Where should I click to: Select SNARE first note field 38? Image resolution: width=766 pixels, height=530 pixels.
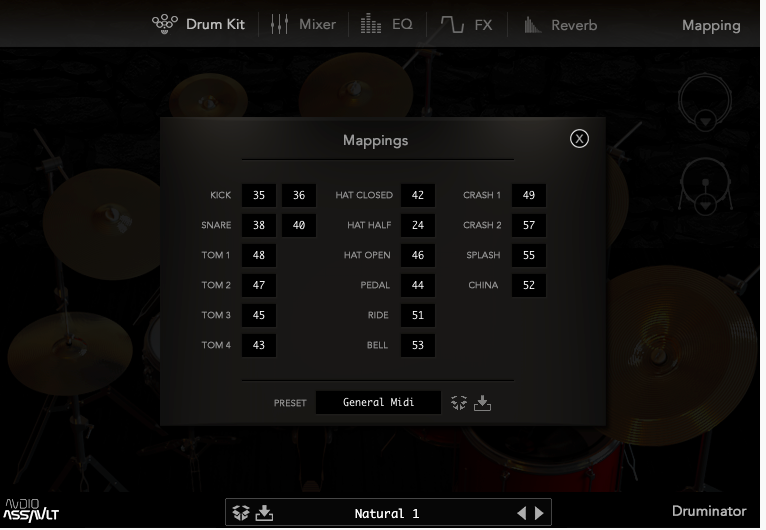point(259,225)
